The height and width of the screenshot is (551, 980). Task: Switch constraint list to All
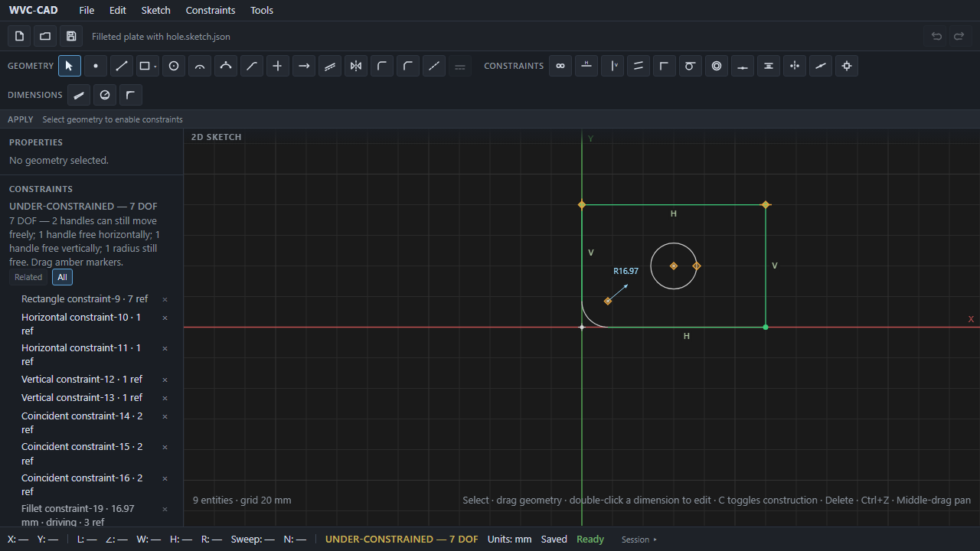click(62, 277)
